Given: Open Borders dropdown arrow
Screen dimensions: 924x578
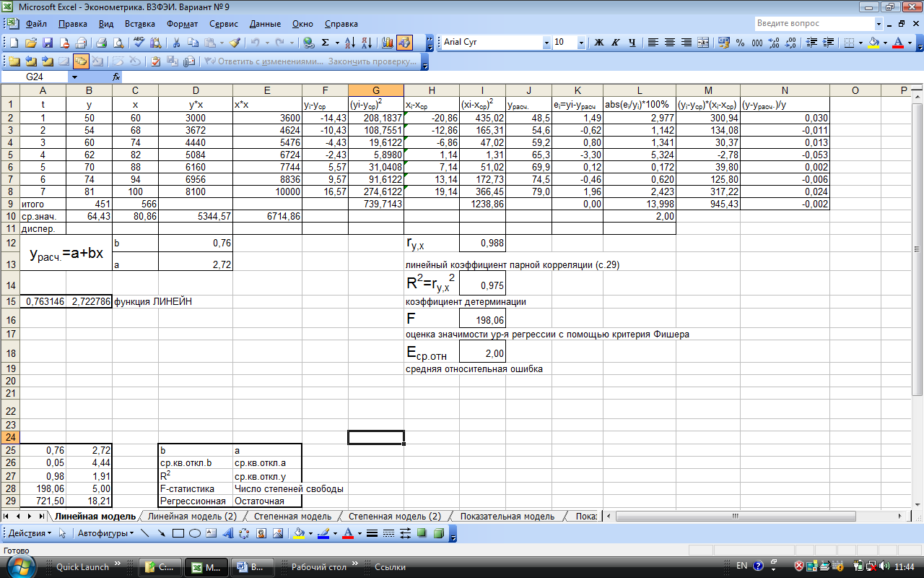Looking at the screenshot, I should coord(860,43).
